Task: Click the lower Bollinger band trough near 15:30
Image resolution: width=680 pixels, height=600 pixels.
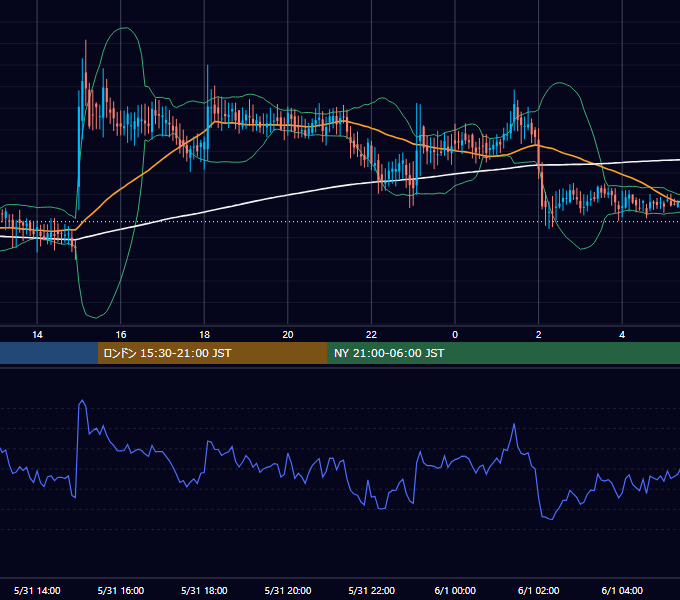Action: coord(95,317)
